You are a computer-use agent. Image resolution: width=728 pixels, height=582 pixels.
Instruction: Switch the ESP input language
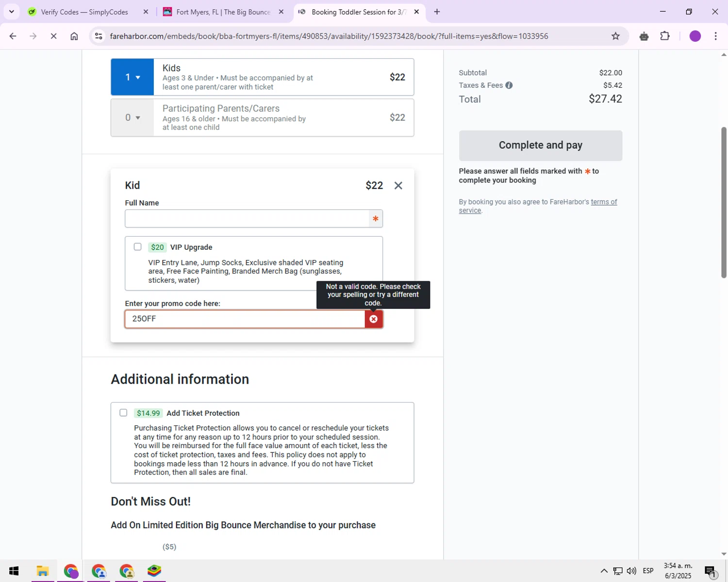(x=648, y=571)
